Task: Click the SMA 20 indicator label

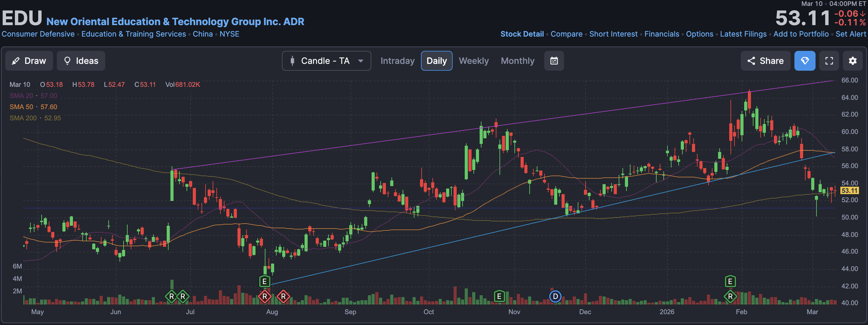Action: point(21,96)
